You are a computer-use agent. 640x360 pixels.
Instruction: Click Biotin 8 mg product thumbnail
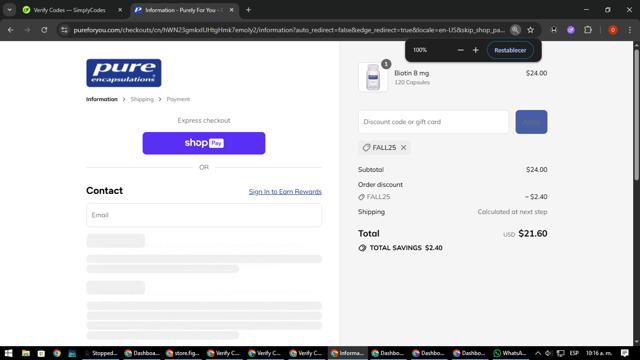(x=373, y=77)
